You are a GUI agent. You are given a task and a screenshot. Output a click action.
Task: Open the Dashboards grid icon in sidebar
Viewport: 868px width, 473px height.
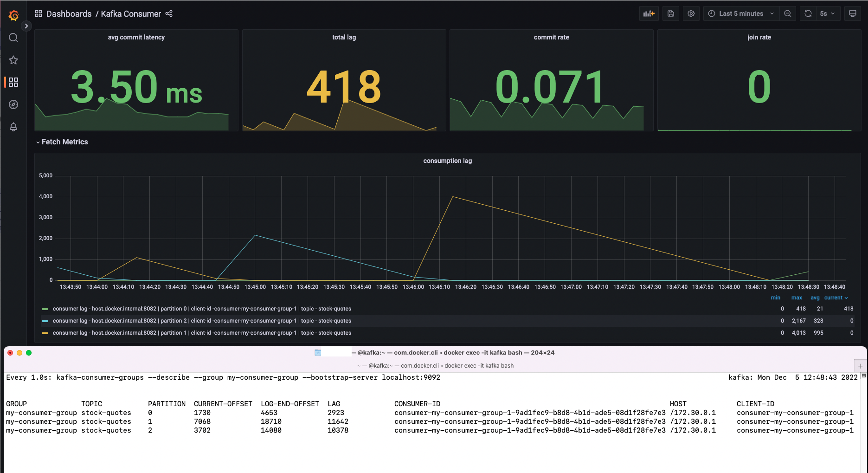point(13,82)
